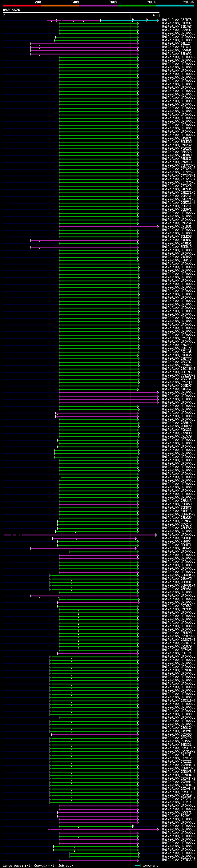Select hit label UniRef100_A5A2G1
Image resolution: width=197 pixels, height=868 pixels.
[177, 149]
